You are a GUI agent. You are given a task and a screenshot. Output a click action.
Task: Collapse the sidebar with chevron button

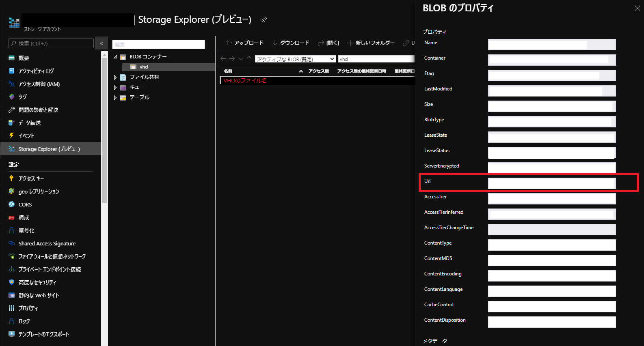click(102, 43)
